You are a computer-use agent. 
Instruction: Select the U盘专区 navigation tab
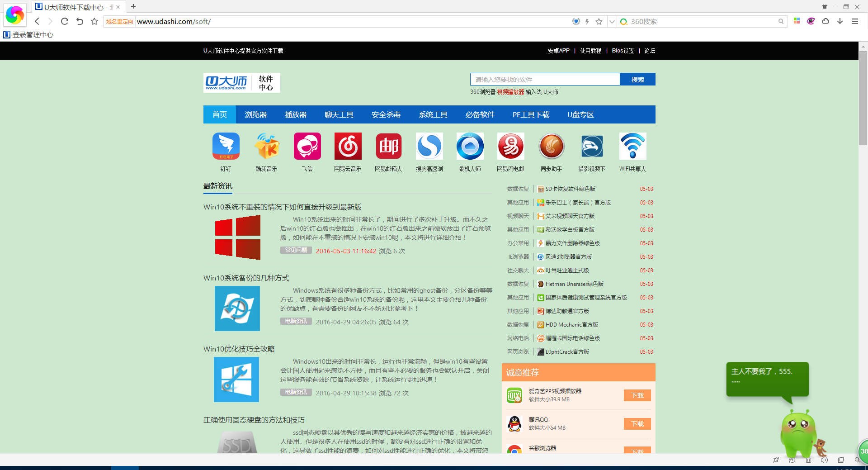point(580,114)
